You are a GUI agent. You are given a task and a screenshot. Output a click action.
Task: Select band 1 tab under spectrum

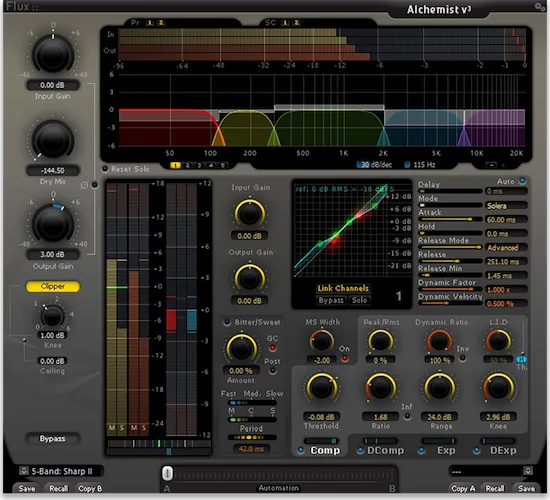175,165
